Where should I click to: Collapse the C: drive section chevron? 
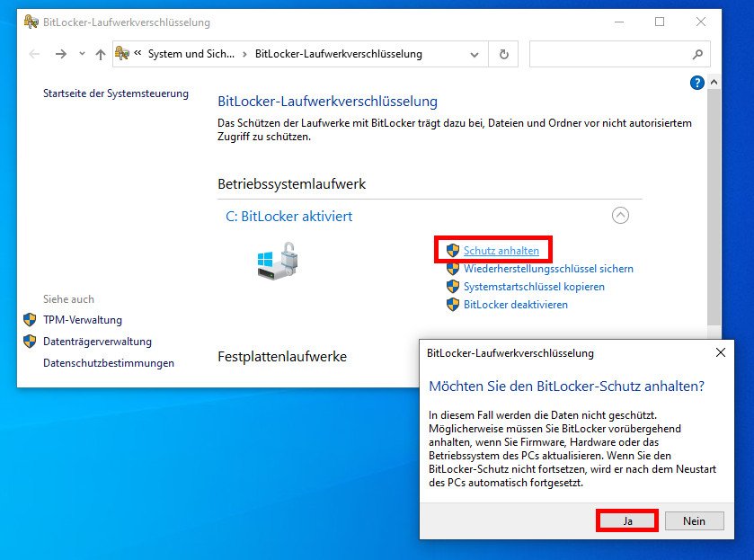(620, 215)
